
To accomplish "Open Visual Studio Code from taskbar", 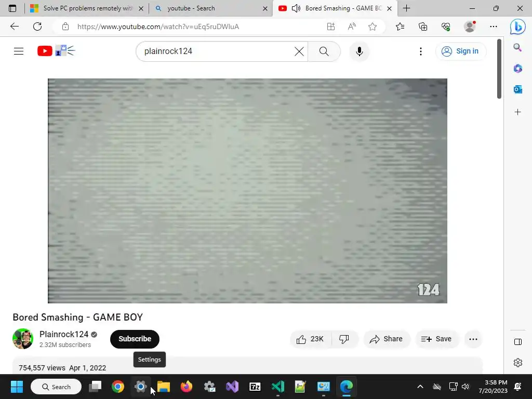I will click(x=278, y=387).
